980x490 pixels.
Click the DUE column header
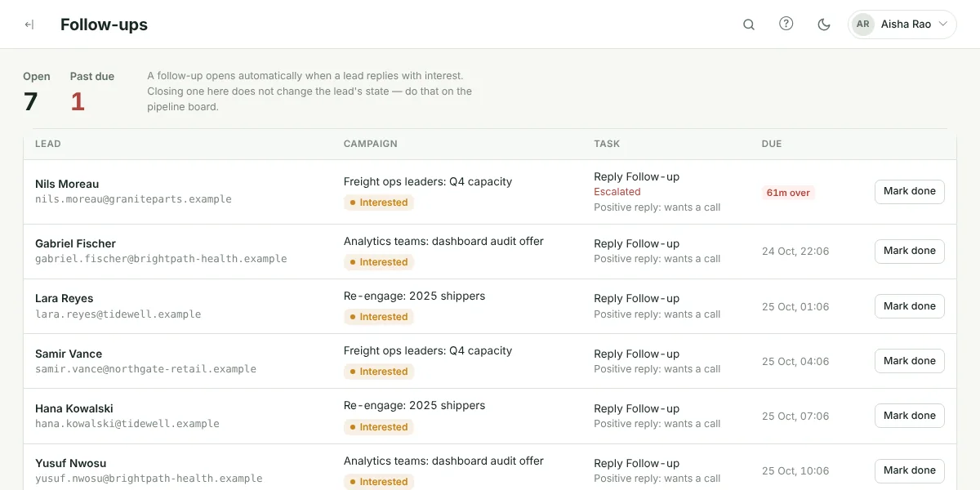point(772,144)
